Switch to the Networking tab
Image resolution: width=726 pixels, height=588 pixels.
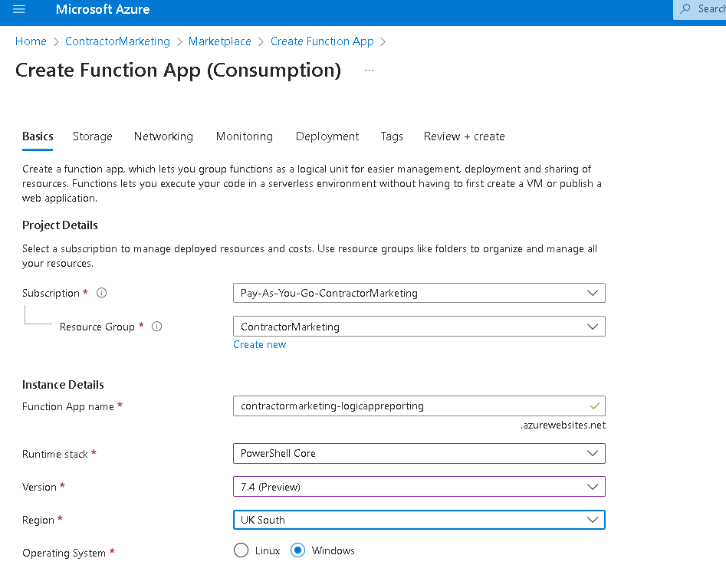coord(163,136)
